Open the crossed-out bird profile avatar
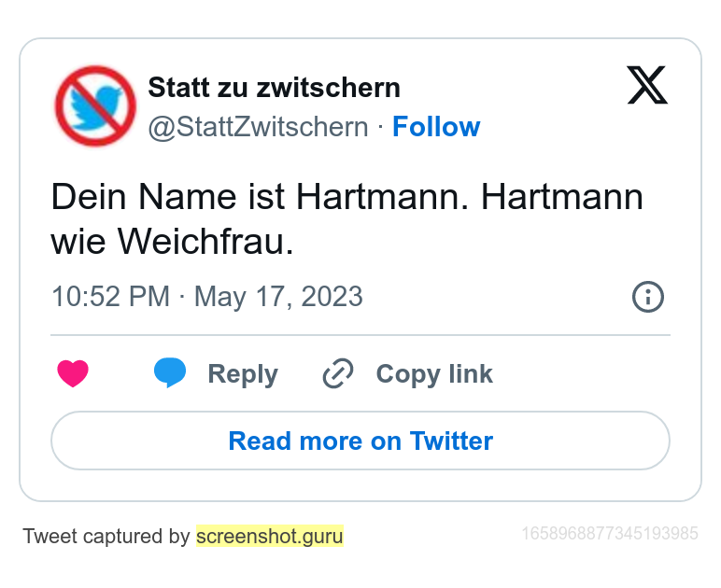This screenshot has height=588, width=721. point(95,105)
